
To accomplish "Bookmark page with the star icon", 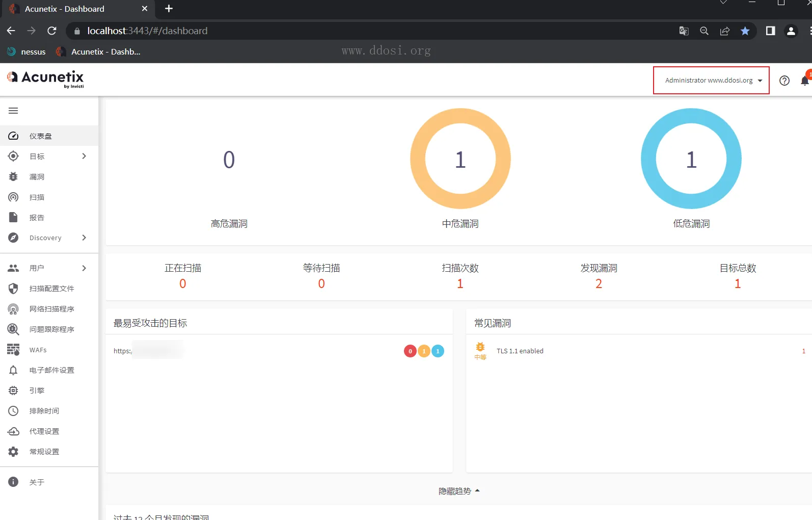I will click(x=745, y=31).
